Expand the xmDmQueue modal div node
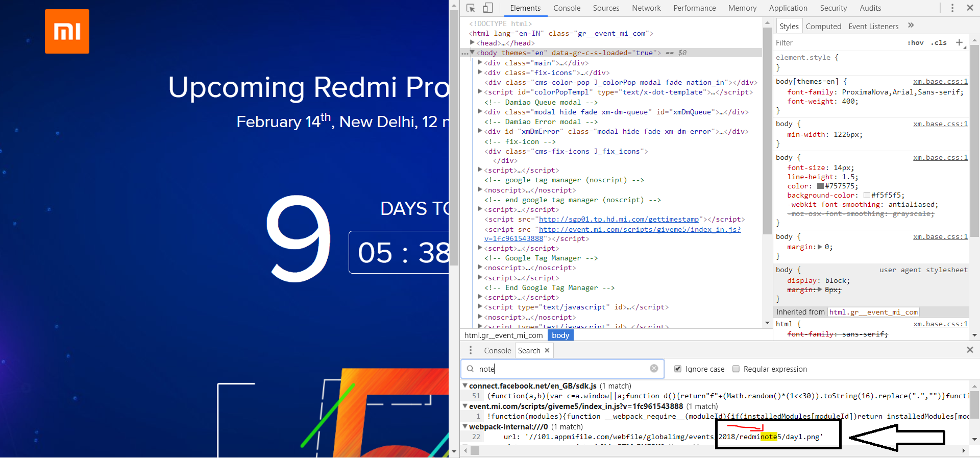Viewport: 980px width, 458px height. pos(480,111)
